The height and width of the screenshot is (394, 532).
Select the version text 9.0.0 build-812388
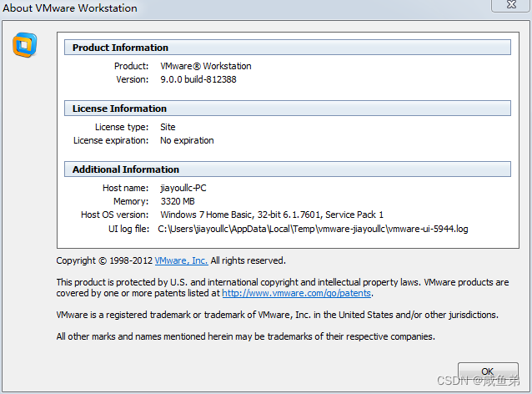[198, 79]
